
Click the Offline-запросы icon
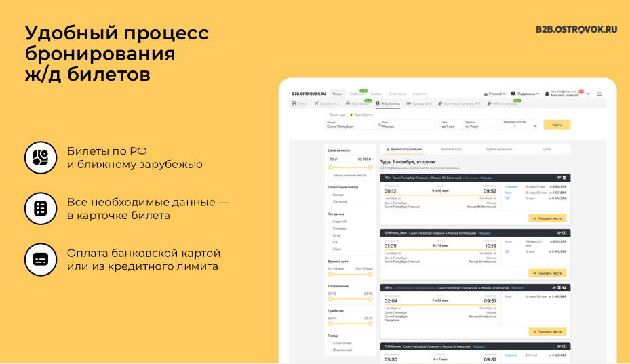[x=489, y=104]
